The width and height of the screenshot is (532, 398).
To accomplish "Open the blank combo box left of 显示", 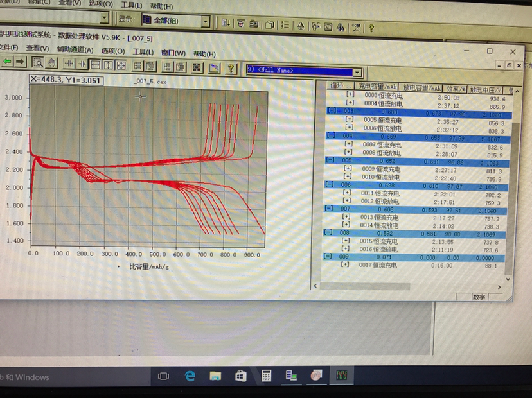I will coord(105,17).
